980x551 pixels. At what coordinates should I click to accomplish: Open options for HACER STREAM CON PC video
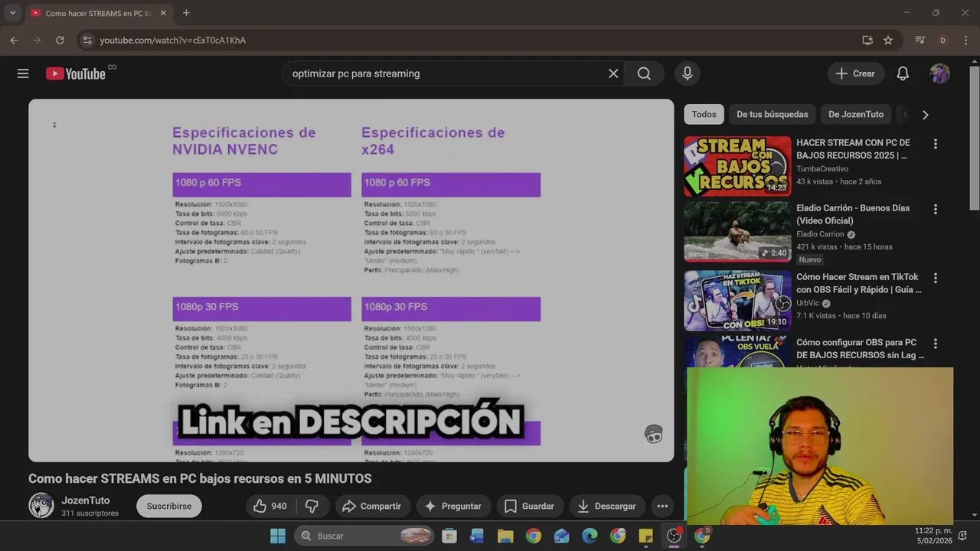pos(935,144)
